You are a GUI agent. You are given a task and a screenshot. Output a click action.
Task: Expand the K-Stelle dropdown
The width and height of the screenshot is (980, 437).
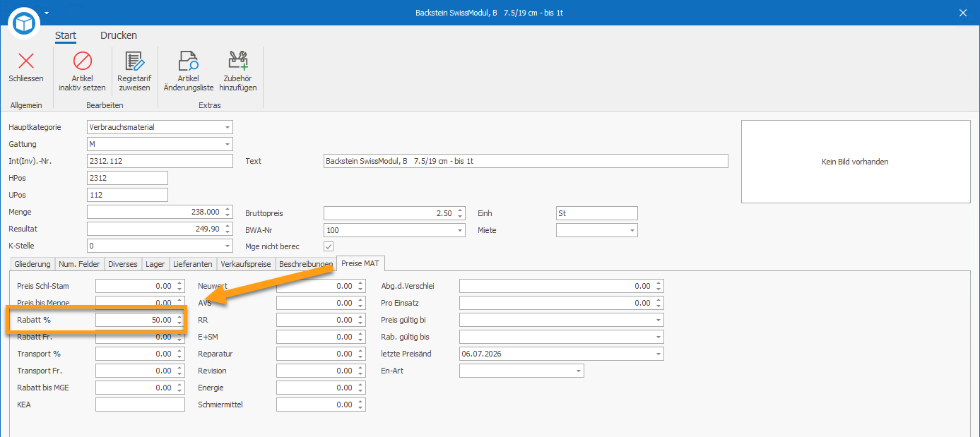click(227, 246)
